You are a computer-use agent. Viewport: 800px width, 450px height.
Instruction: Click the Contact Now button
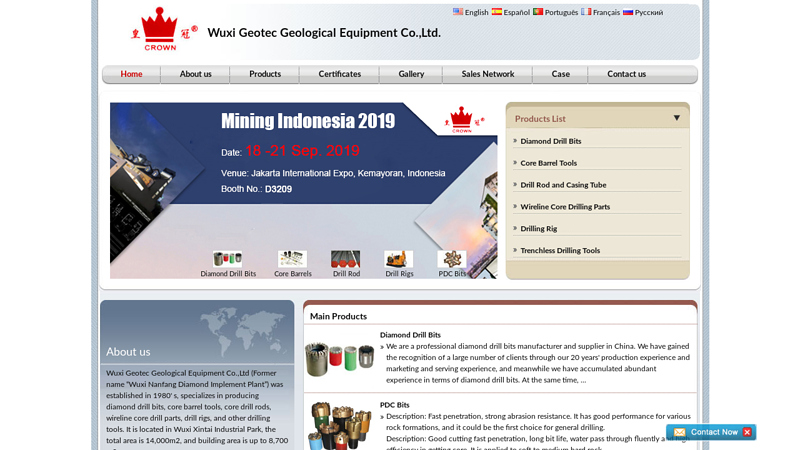[x=711, y=432]
